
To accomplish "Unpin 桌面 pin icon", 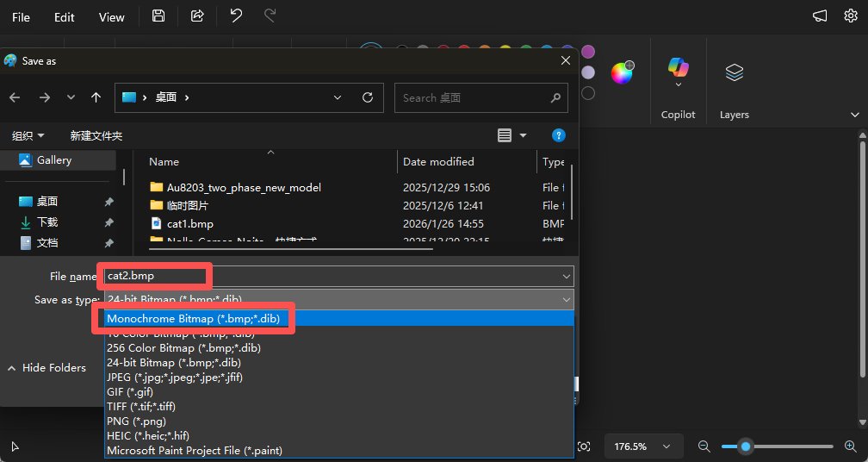I will tap(109, 202).
